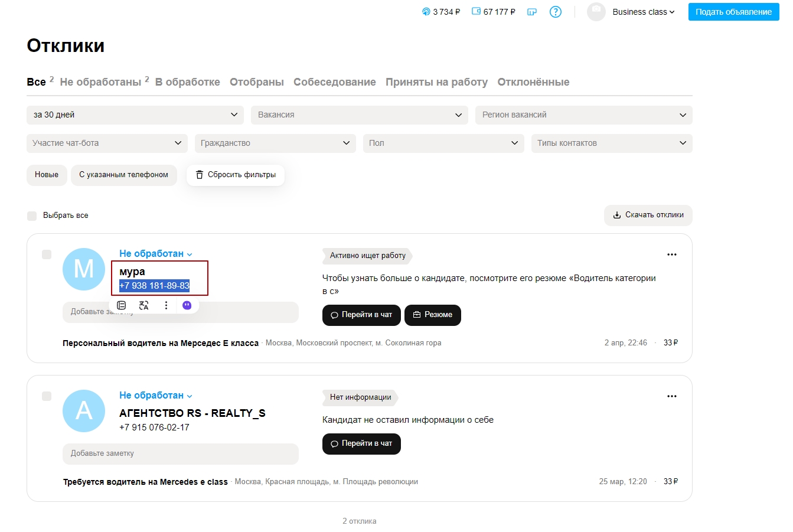
Task: Click vertical dots in the selection popup
Action: click(166, 305)
